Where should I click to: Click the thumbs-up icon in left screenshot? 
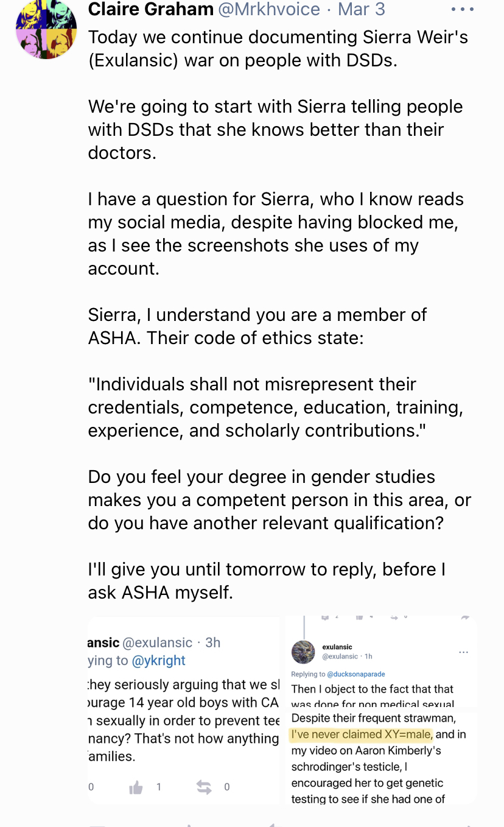[x=136, y=787]
